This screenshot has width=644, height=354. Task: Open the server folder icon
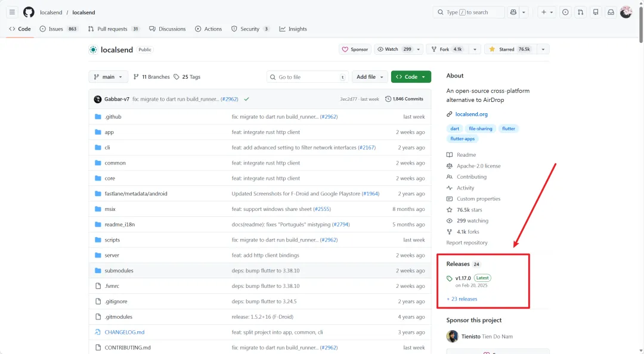98,256
